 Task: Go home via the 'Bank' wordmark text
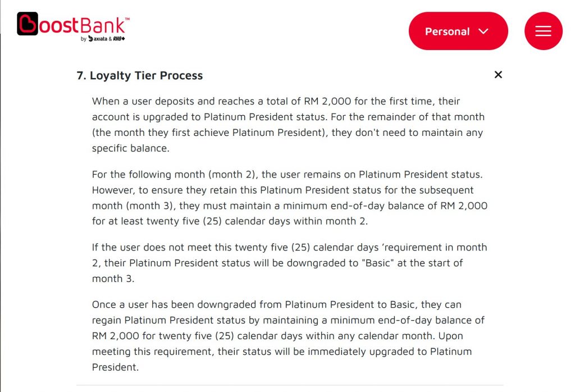coord(103,25)
